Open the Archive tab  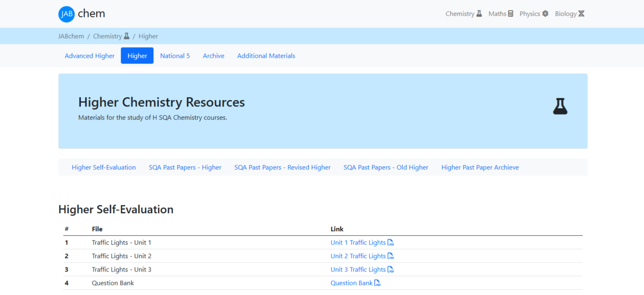click(214, 56)
